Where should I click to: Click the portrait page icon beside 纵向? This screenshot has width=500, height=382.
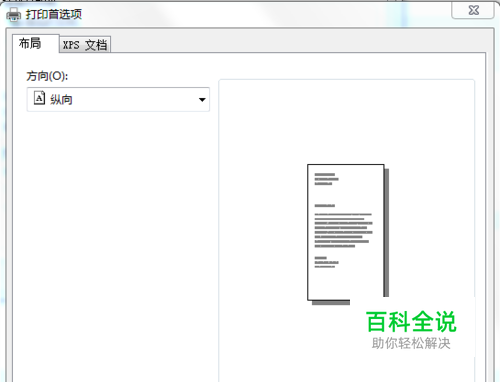click(39, 98)
